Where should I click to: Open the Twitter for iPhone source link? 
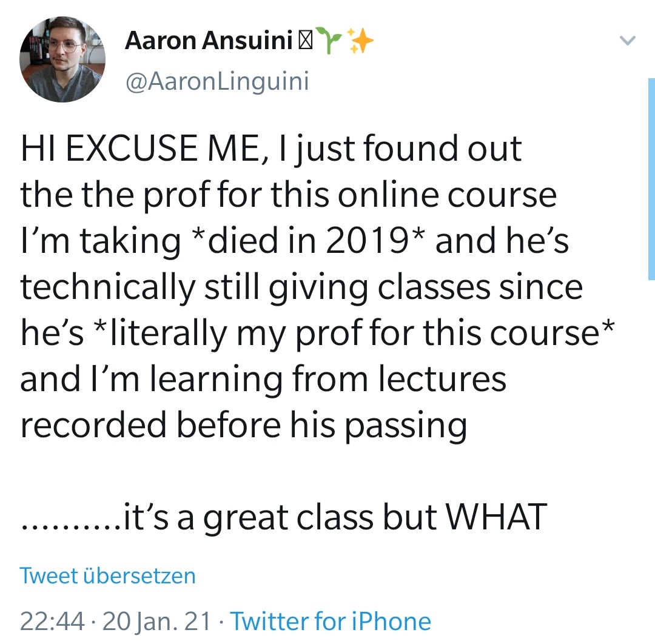[x=331, y=621]
